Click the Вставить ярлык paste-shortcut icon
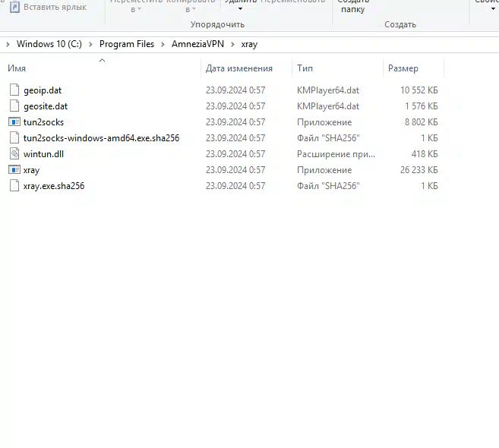Screen dimensions: 499x448 pos(14,7)
